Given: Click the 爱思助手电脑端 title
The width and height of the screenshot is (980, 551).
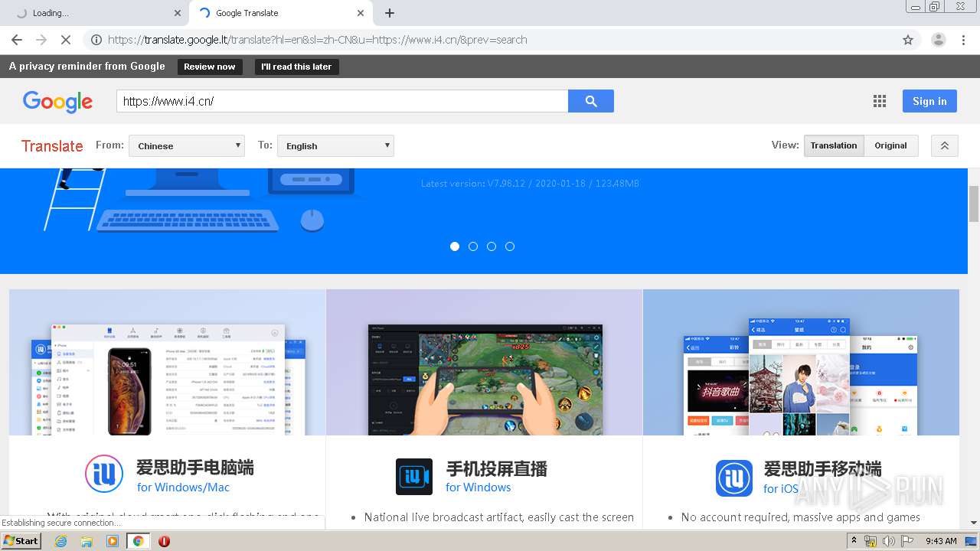Looking at the screenshot, I should 195,467.
